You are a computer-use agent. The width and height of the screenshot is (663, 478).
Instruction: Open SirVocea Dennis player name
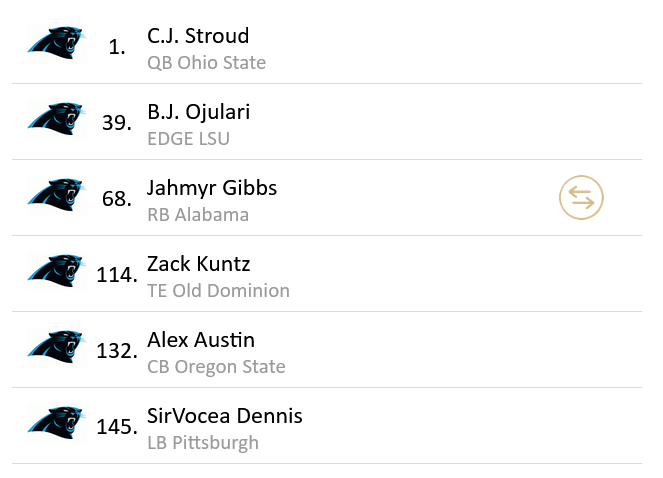(x=225, y=416)
